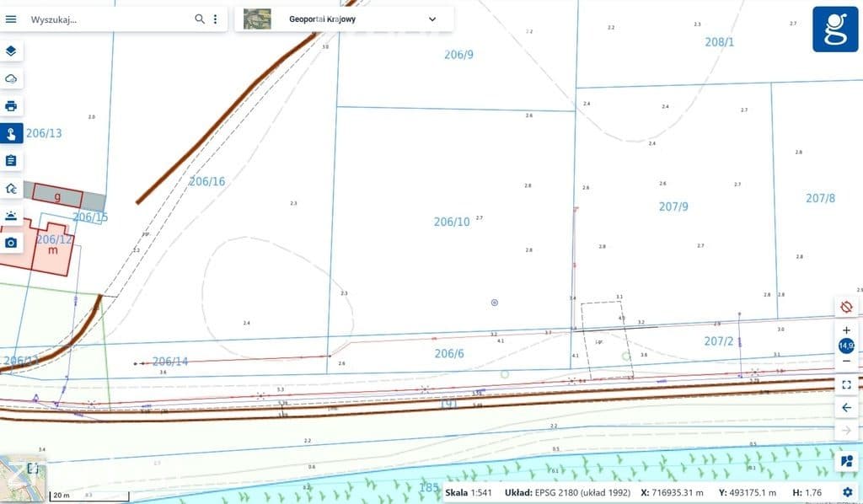The image size is (863, 504).
Task: Click the print map icon
Action: (11, 106)
